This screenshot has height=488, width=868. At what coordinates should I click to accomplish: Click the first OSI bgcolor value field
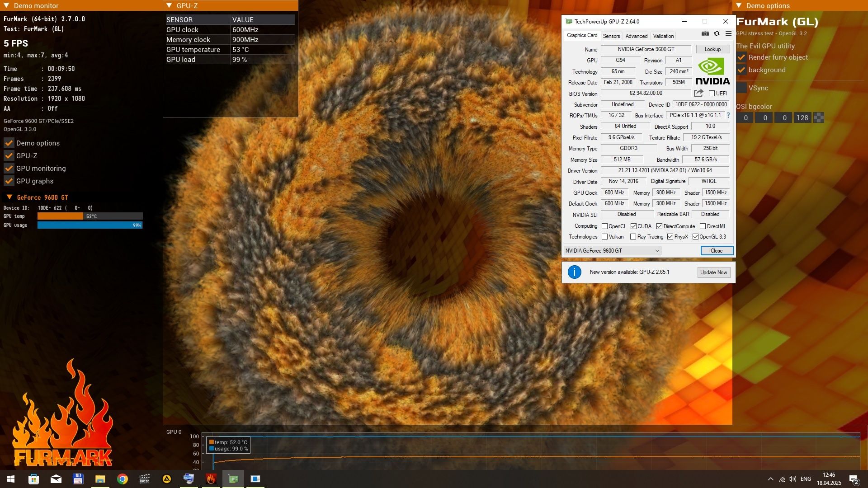click(x=745, y=118)
